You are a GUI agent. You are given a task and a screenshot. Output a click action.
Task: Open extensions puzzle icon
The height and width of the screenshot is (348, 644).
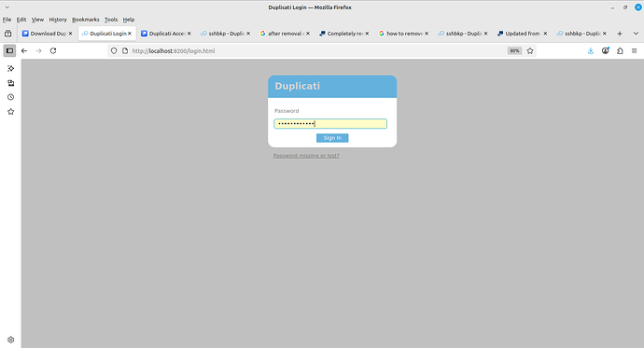tap(620, 51)
